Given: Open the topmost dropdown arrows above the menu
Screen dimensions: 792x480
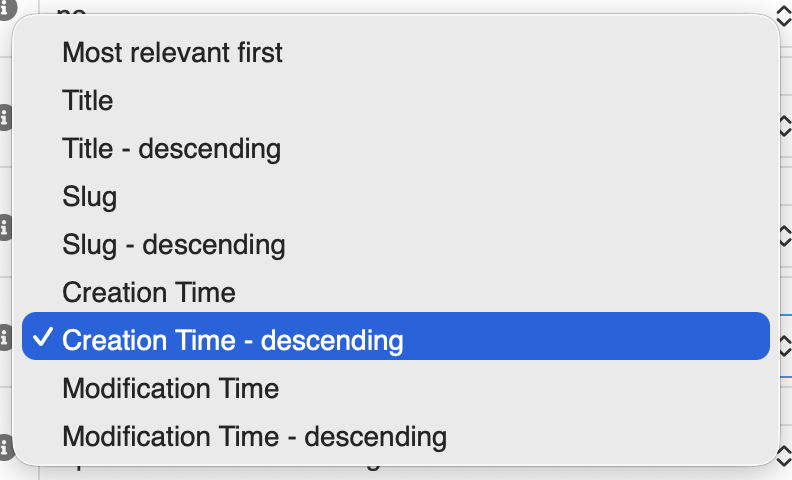Looking at the screenshot, I should pos(784,14).
